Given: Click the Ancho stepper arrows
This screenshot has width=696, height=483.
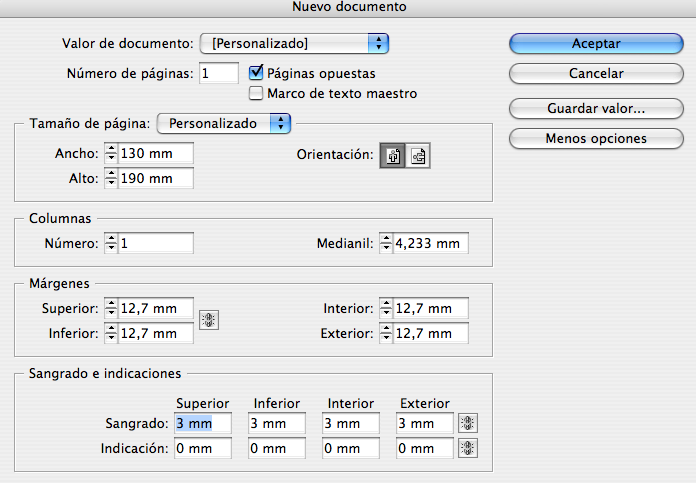Looking at the screenshot, I should (x=111, y=153).
